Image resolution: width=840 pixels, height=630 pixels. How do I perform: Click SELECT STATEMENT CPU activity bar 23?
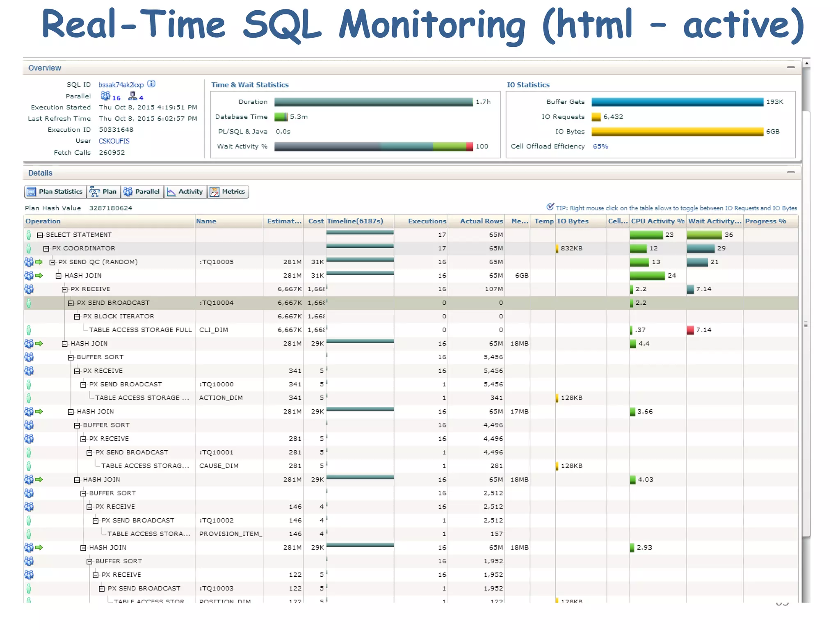(646, 235)
